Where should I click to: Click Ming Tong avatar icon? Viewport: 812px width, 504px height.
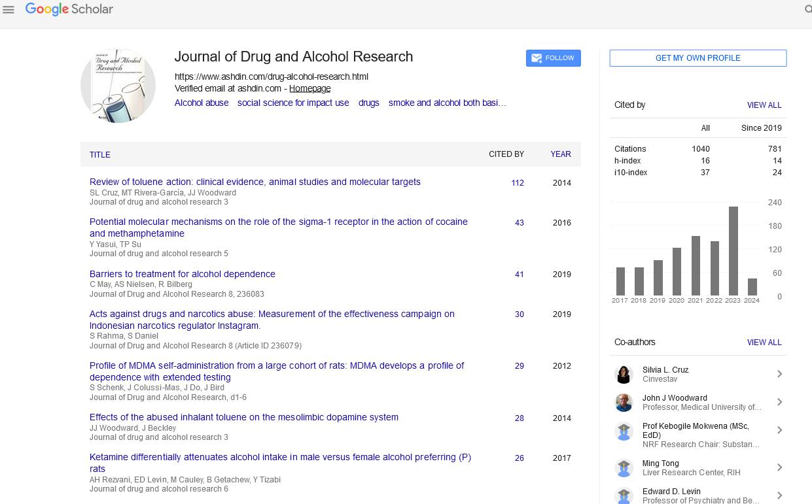[x=624, y=468]
